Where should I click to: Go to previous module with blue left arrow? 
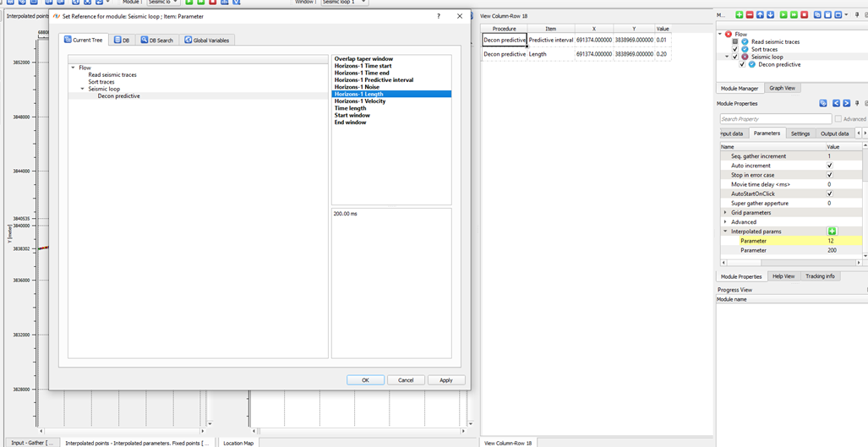pyautogui.click(x=837, y=103)
